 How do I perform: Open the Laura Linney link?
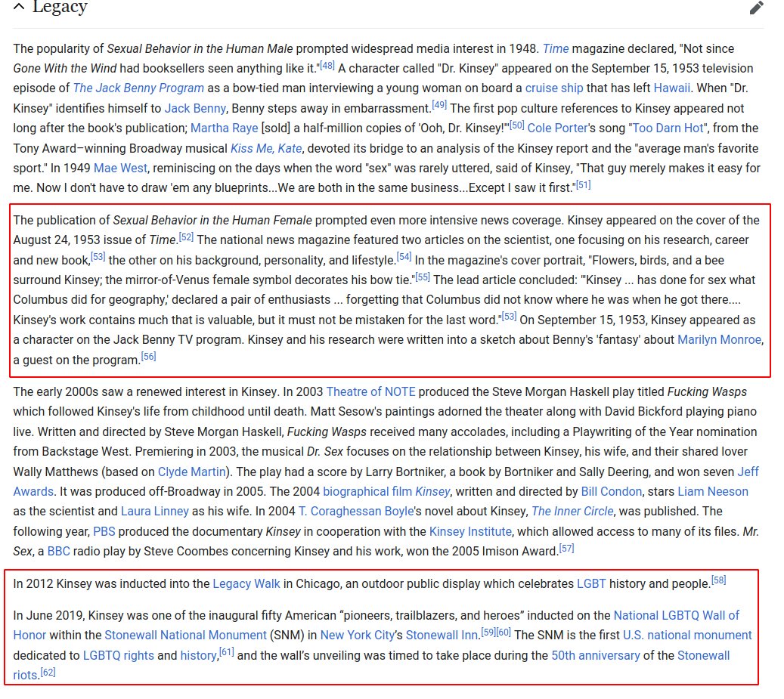coord(155,511)
